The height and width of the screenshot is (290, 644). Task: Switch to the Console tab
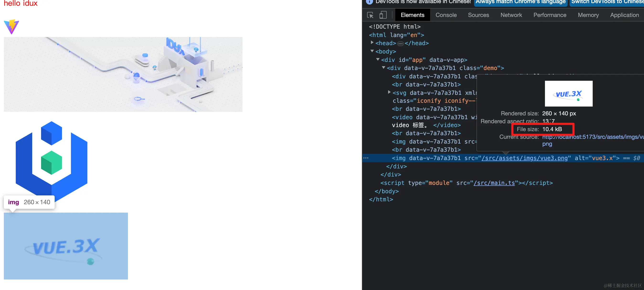pos(446,15)
